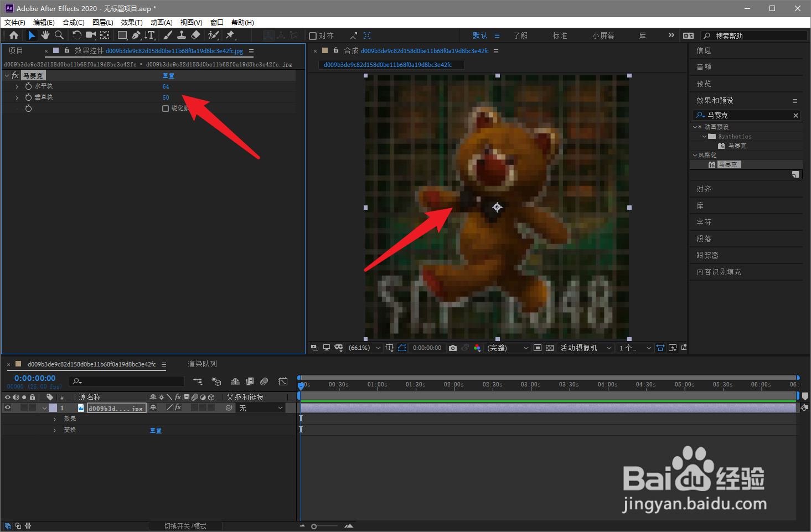Select the Type text tool
The height and width of the screenshot is (532, 811).
click(150, 35)
